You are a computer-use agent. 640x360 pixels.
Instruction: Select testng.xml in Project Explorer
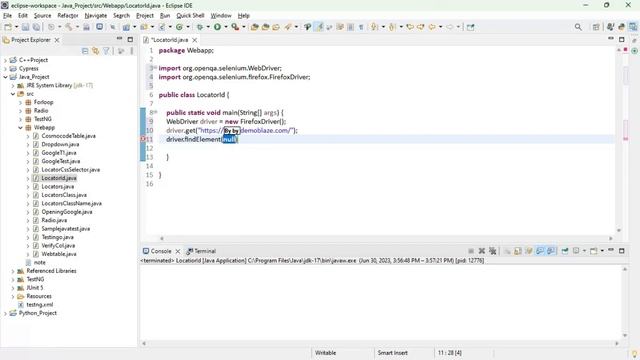point(40,305)
